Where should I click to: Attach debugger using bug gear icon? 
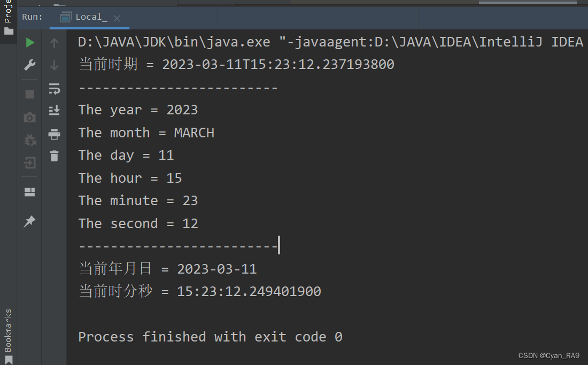pos(30,140)
